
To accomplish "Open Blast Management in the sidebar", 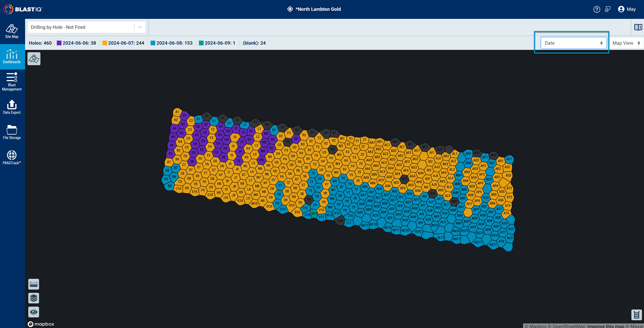I will [12, 82].
